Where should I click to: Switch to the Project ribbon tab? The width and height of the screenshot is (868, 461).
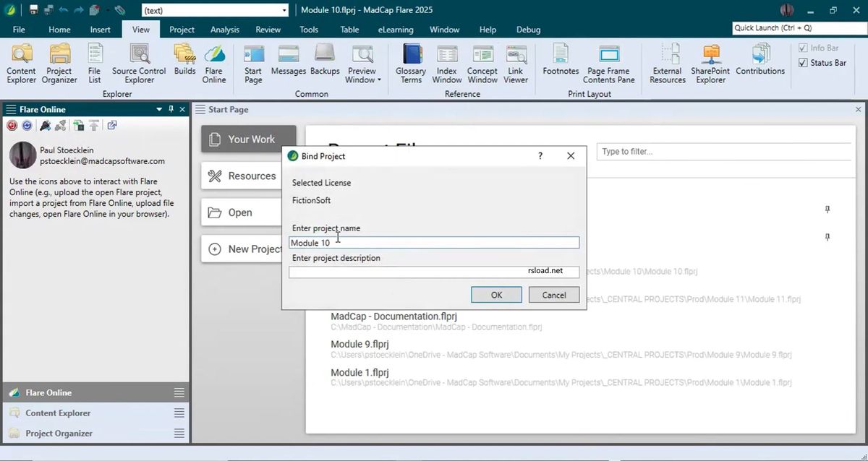point(182,30)
